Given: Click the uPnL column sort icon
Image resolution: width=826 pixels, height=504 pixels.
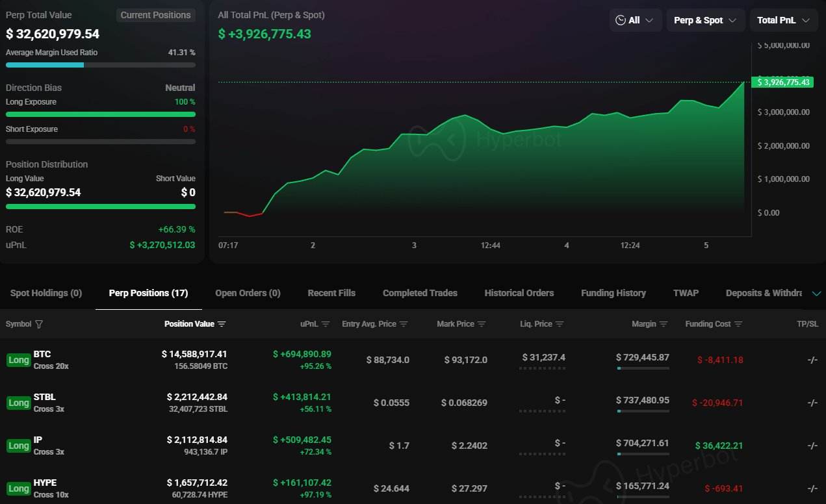Looking at the screenshot, I should [x=326, y=324].
